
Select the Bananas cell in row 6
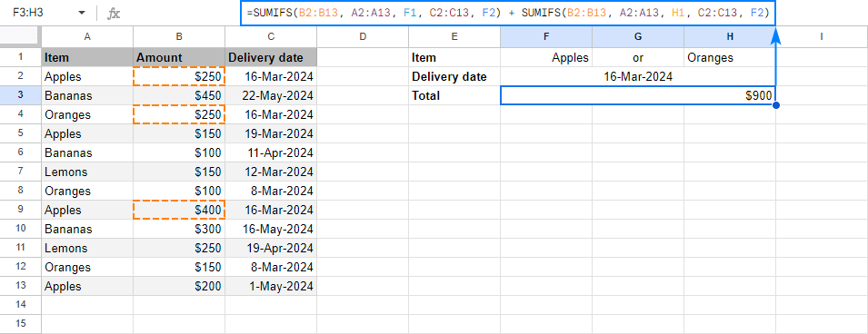pos(87,152)
